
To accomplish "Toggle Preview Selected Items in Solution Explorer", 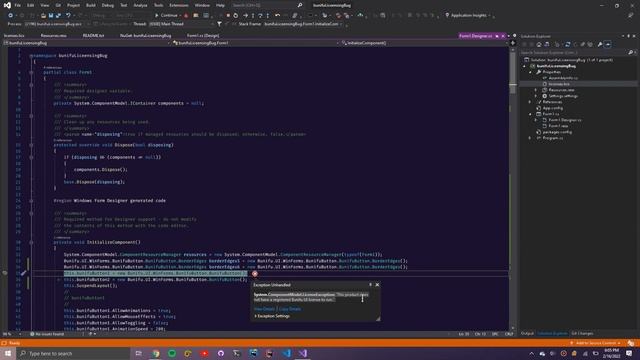I will tap(608, 44).
